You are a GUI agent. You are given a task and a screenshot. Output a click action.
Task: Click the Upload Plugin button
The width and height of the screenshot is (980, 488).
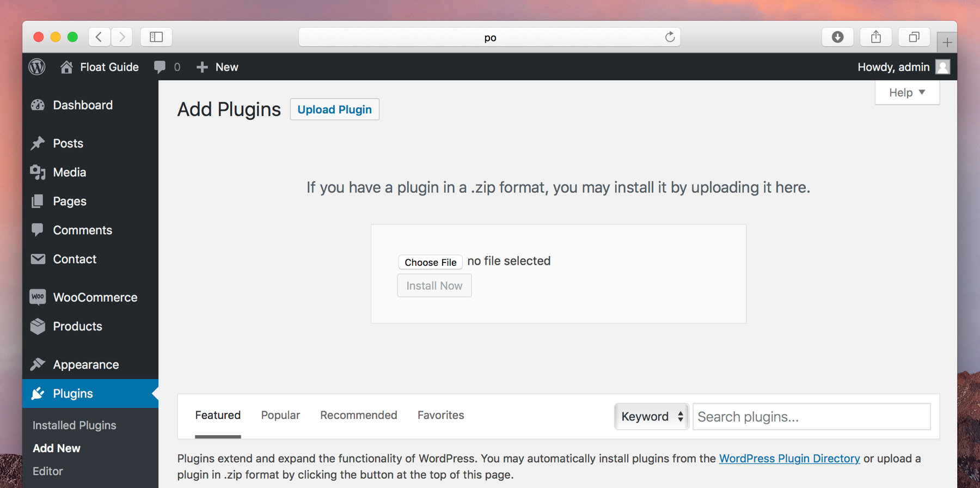pos(335,109)
